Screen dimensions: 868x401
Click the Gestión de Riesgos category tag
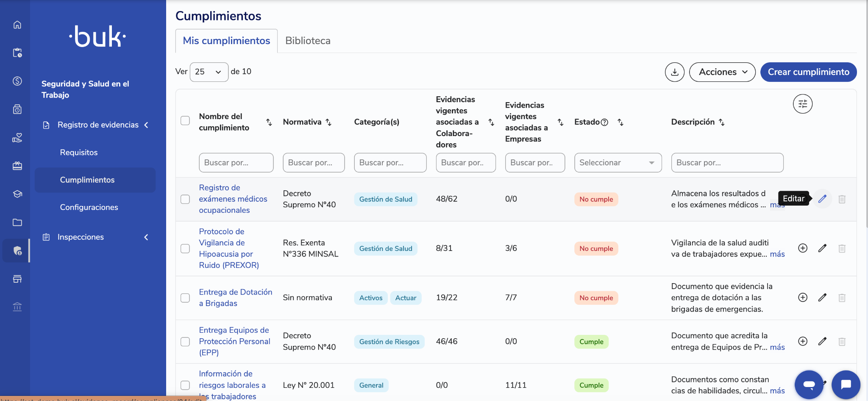point(389,342)
